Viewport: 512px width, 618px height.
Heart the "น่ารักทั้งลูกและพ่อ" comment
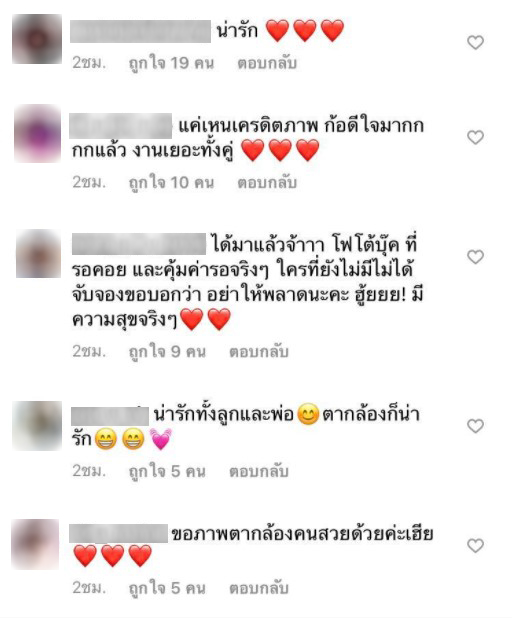click(x=475, y=426)
